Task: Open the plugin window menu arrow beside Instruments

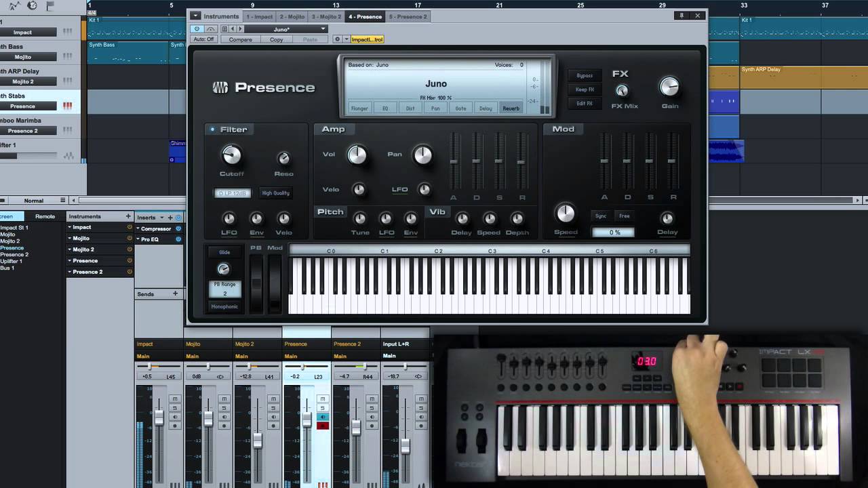Action: pyautogui.click(x=195, y=16)
